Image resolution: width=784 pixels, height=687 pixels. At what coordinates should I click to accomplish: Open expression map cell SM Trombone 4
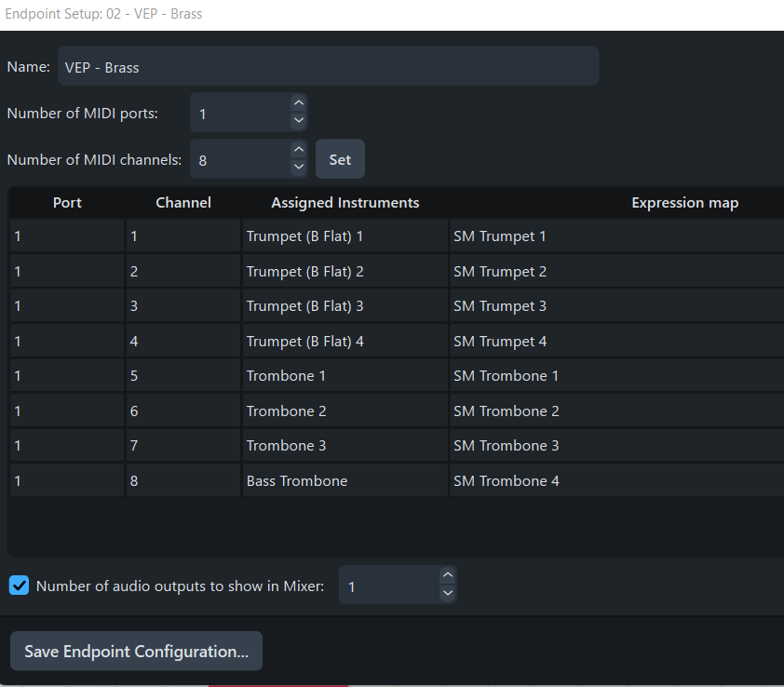[615, 481]
